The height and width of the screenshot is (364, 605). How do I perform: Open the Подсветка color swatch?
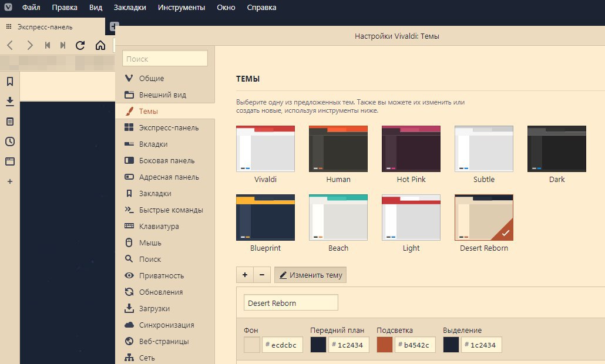pos(385,345)
